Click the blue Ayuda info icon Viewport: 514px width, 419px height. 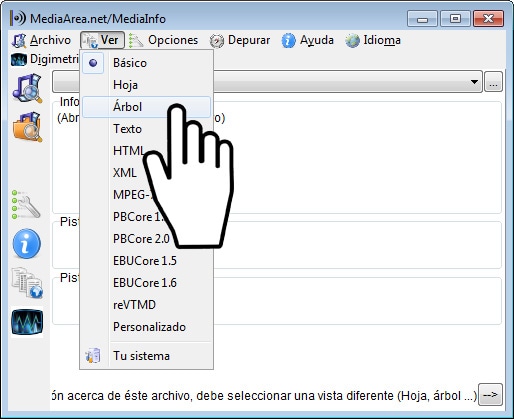point(288,41)
